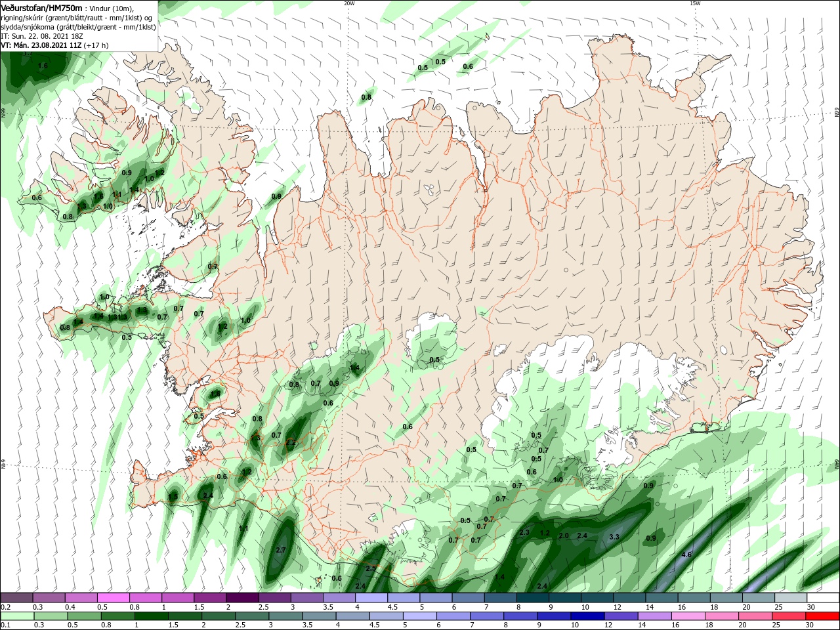Click the 3.3 precipitation value on the map
Screen dimensions: 840x630
pos(614,537)
